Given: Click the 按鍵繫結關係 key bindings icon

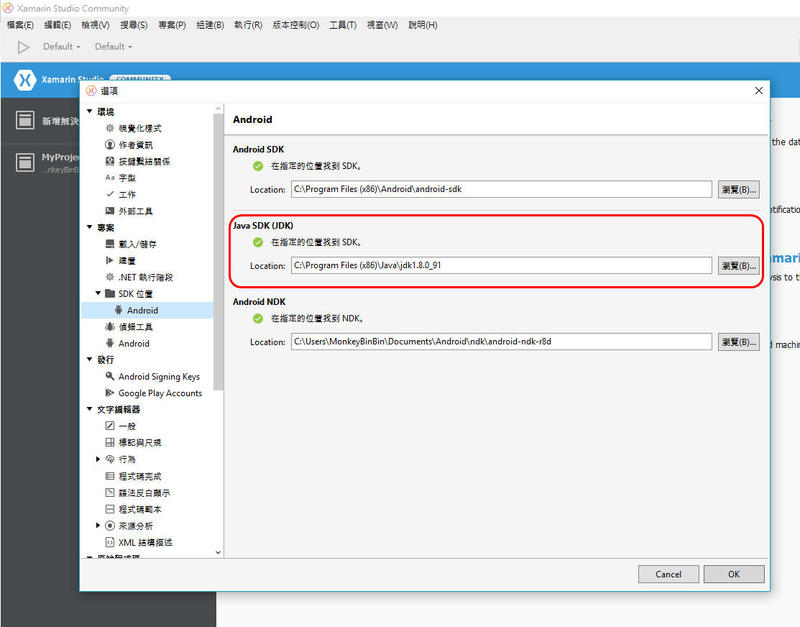Looking at the screenshot, I should click(x=109, y=161).
